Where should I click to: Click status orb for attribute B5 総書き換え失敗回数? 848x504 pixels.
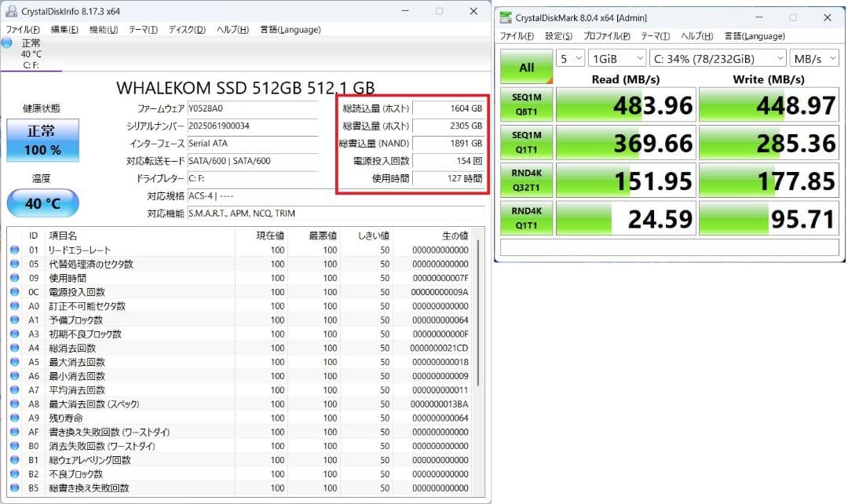(x=15, y=488)
